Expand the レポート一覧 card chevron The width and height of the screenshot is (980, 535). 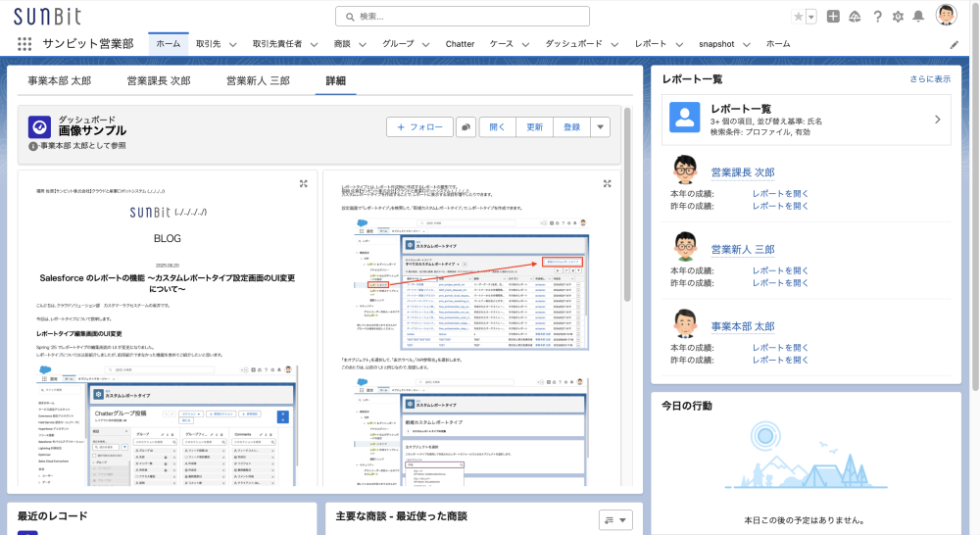pos(937,120)
